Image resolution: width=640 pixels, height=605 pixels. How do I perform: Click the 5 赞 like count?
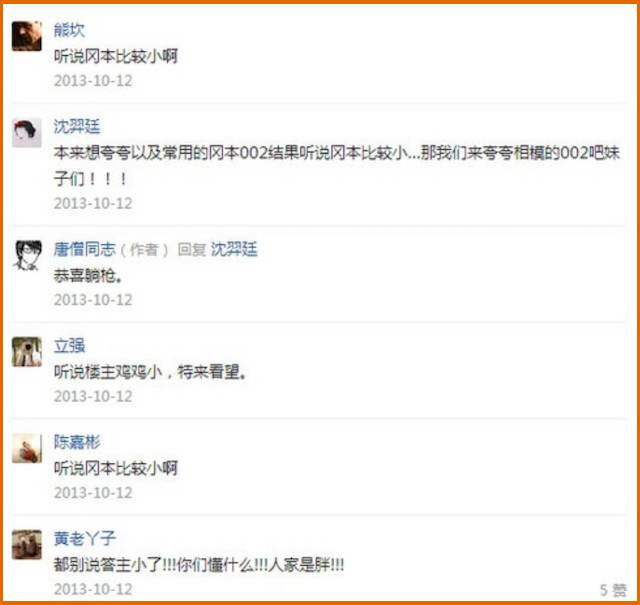[x=613, y=589]
